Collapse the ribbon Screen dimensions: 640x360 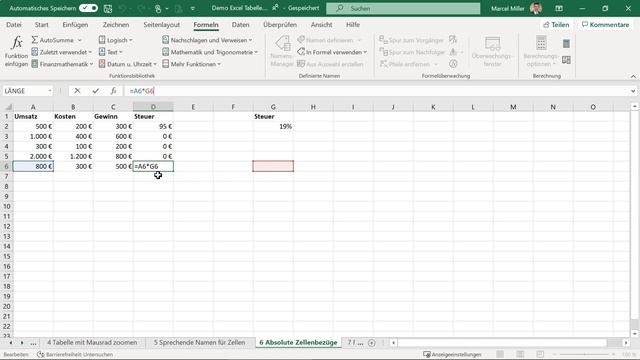[633, 76]
